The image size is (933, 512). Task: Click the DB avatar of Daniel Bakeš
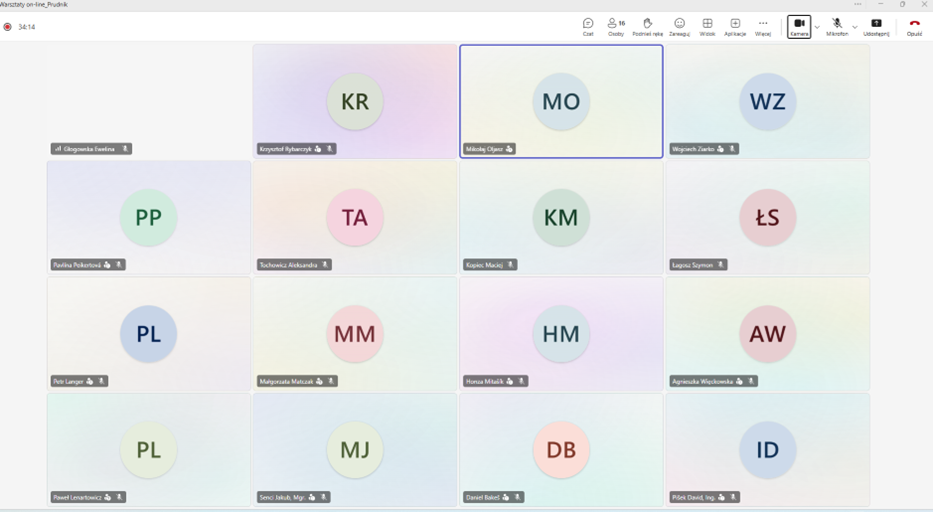tap(561, 449)
